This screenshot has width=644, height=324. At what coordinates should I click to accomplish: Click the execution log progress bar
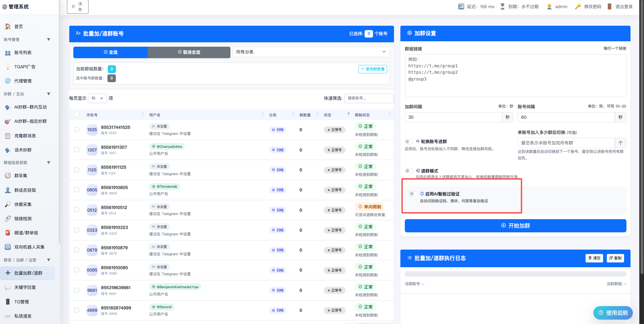click(x=515, y=274)
